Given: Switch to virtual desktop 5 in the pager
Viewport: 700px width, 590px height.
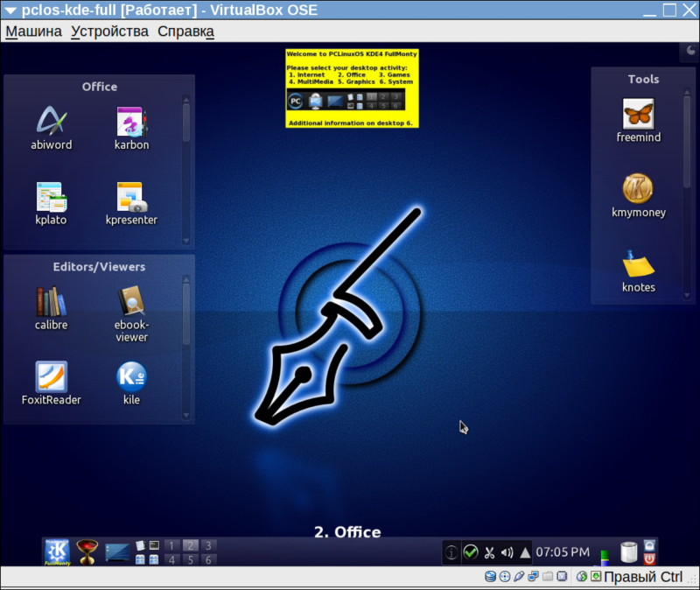Looking at the screenshot, I should tap(190, 559).
